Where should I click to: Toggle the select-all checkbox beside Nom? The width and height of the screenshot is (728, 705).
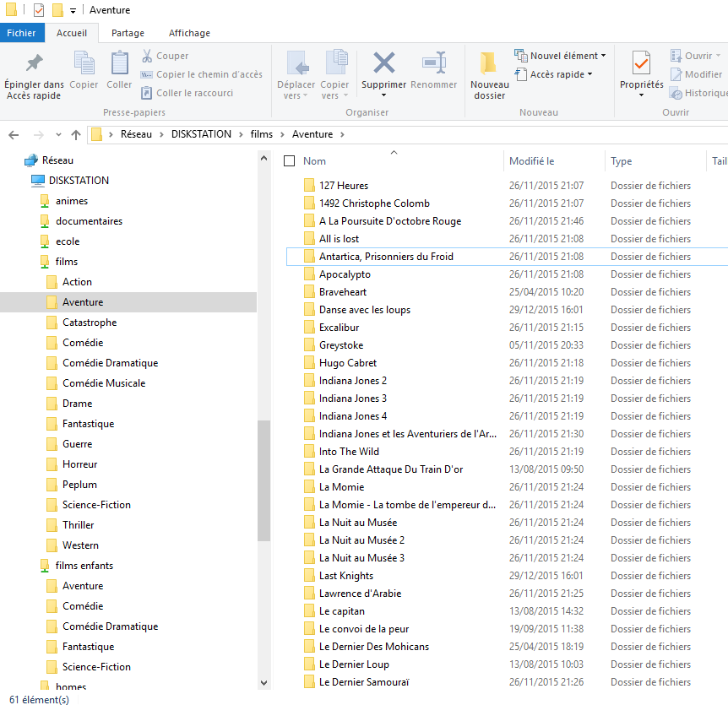pos(290,161)
